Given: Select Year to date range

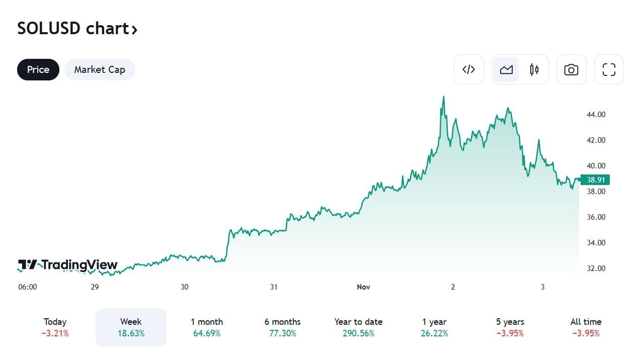Looking at the screenshot, I should tap(358, 327).
